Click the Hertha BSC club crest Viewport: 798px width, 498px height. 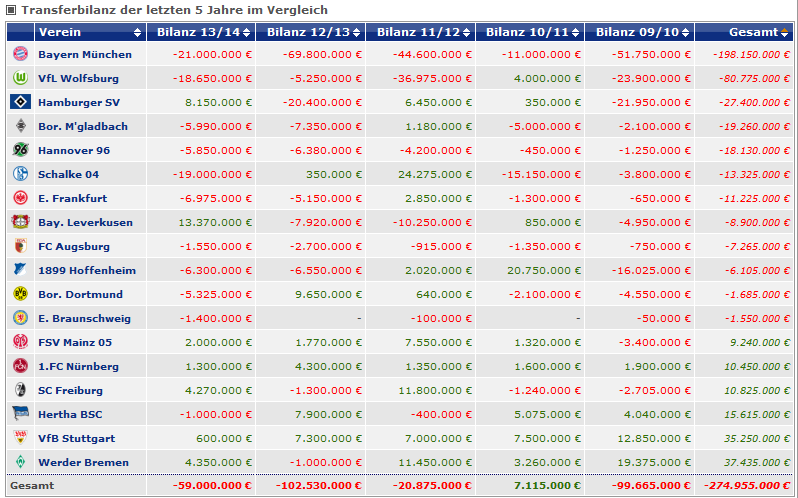20,414
